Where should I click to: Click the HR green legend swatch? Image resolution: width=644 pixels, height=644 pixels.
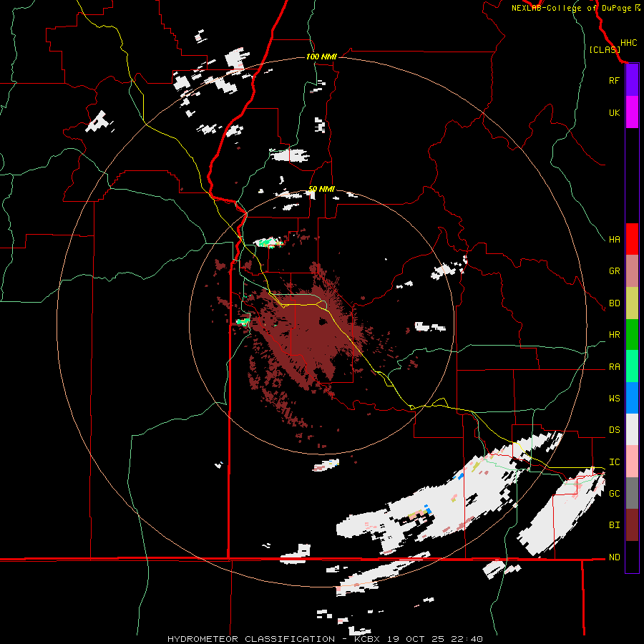(632, 335)
